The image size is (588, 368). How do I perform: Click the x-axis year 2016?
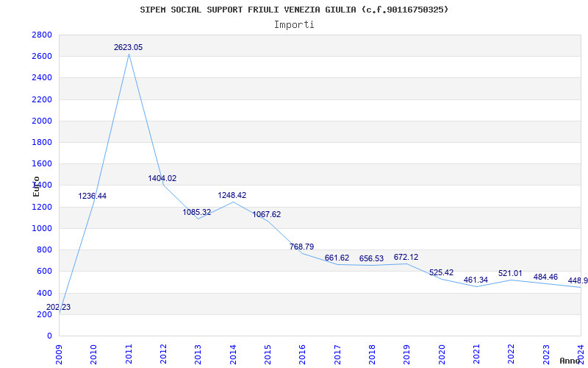point(303,355)
